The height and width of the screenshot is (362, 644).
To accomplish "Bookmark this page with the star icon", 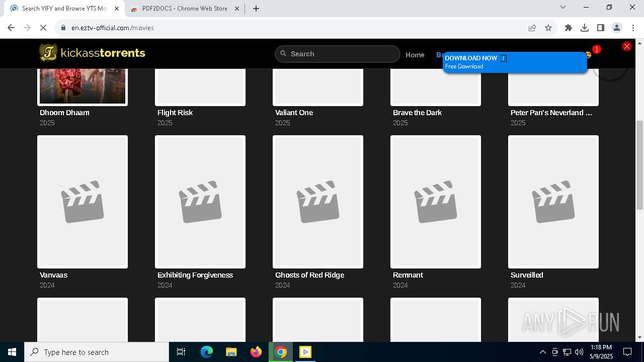I will [548, 28].
